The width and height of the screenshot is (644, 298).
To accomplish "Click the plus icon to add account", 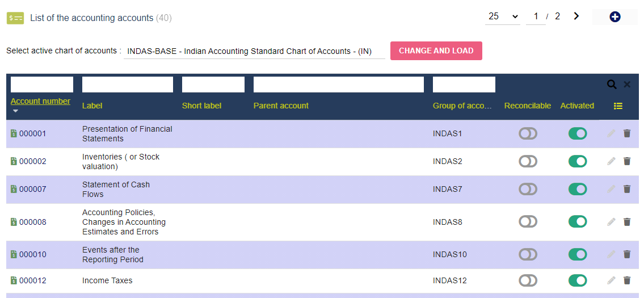I will coord(615,17).
